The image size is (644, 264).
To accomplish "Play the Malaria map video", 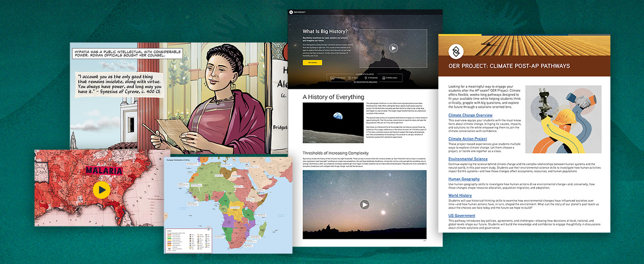I will click(x=102, y=190).
